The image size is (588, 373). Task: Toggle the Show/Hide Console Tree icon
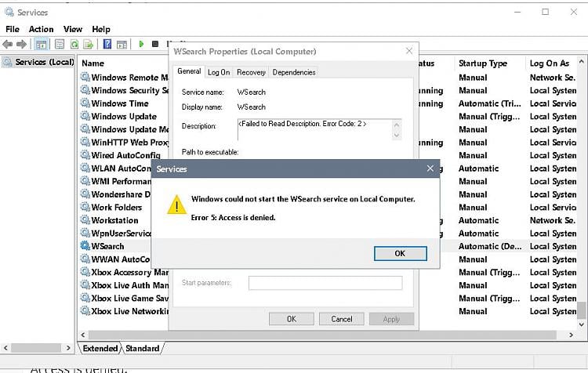click(41, 44)
